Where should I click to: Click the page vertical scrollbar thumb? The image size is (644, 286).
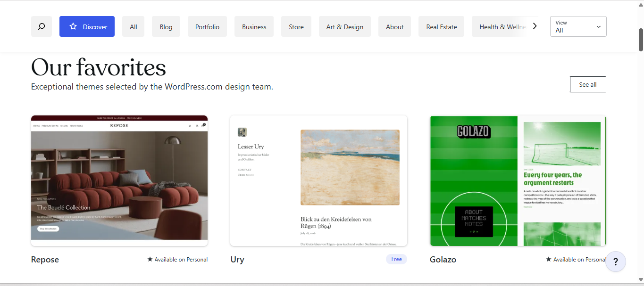[x=641, y=40]
